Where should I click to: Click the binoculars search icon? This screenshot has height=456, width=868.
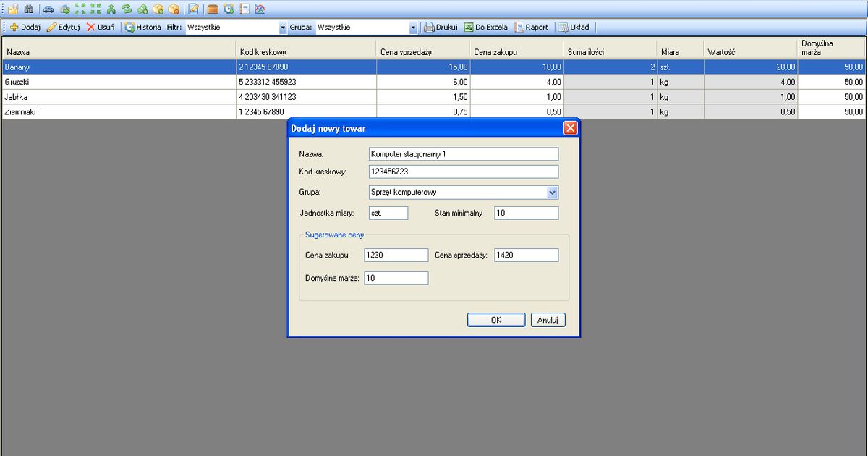click(29, 9)
